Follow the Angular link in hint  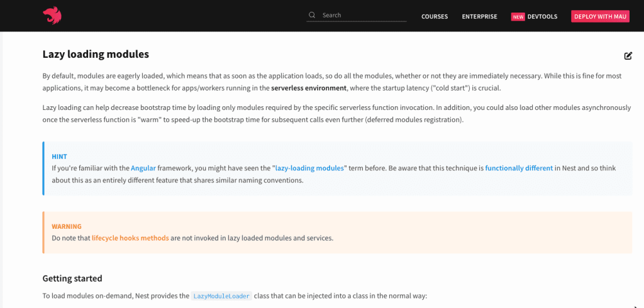pyautogui.click(x=144, y=168)
